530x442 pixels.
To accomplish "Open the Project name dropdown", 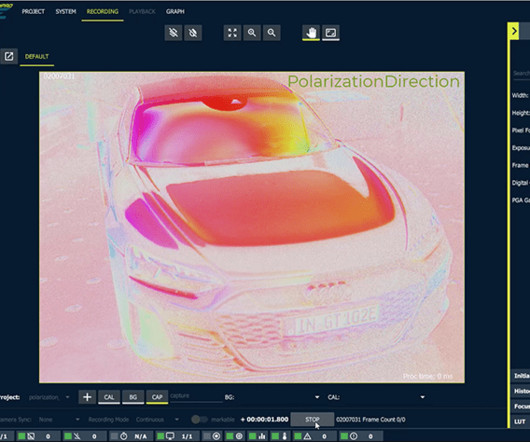I will 49,397.
